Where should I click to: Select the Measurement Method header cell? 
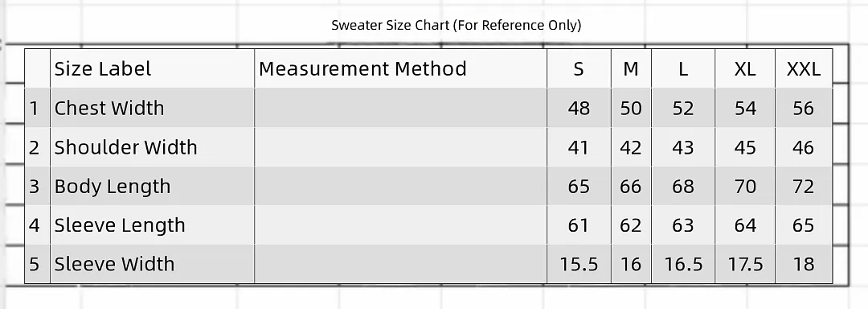click(401, 68)
